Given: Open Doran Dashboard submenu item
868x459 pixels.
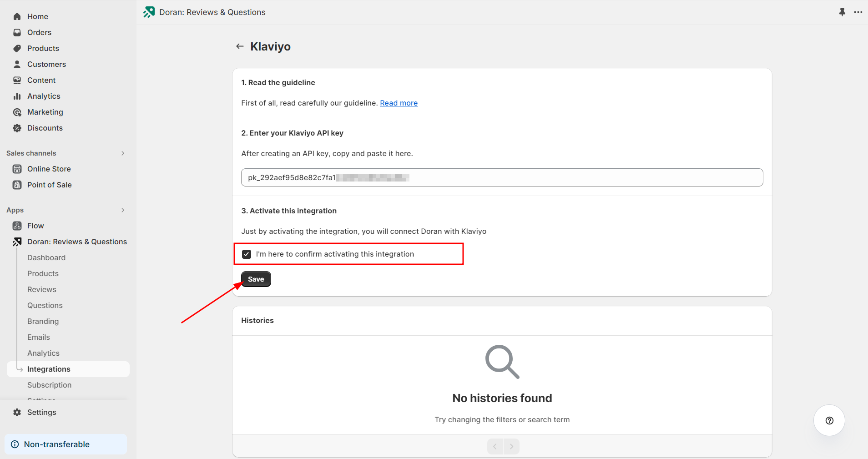Looking at the screenshot, I should (x=46, y=257).
